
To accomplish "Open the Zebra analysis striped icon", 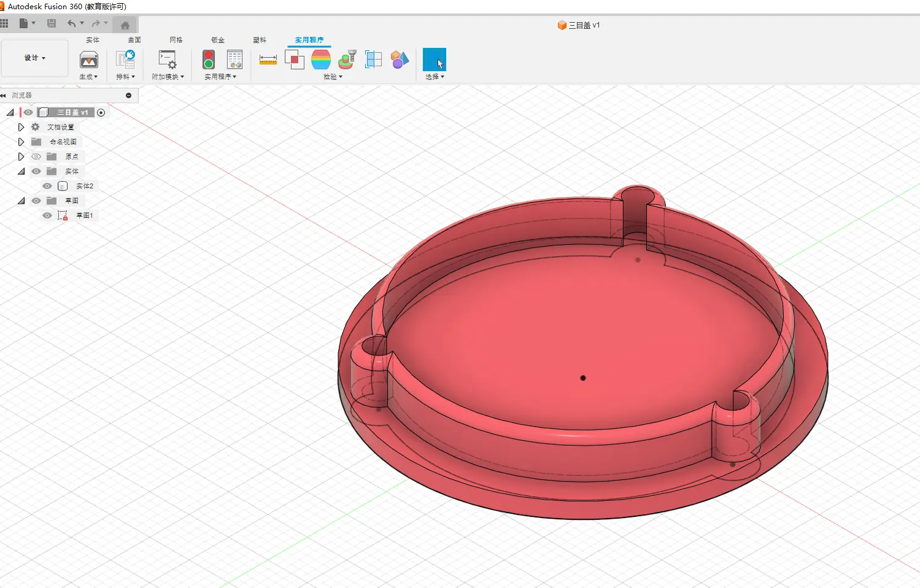I will click(321, 60).
